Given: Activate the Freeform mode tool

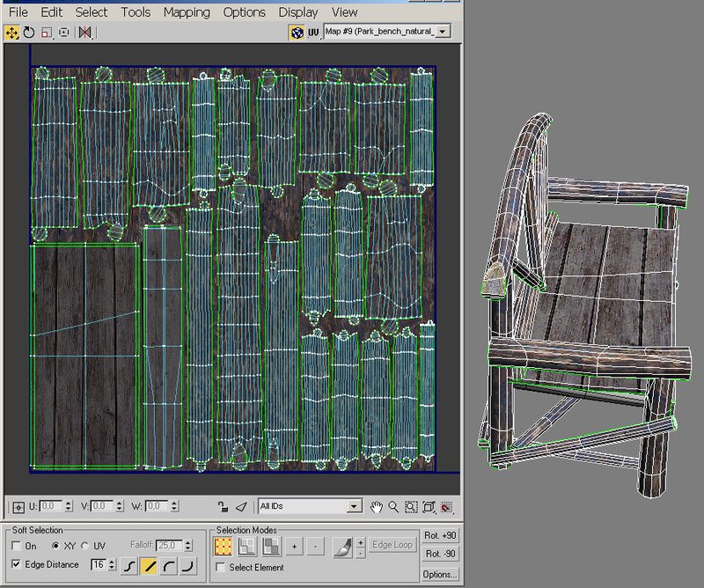Looking at the screenshot, I should pyautogui.click(x=63, y=33).
